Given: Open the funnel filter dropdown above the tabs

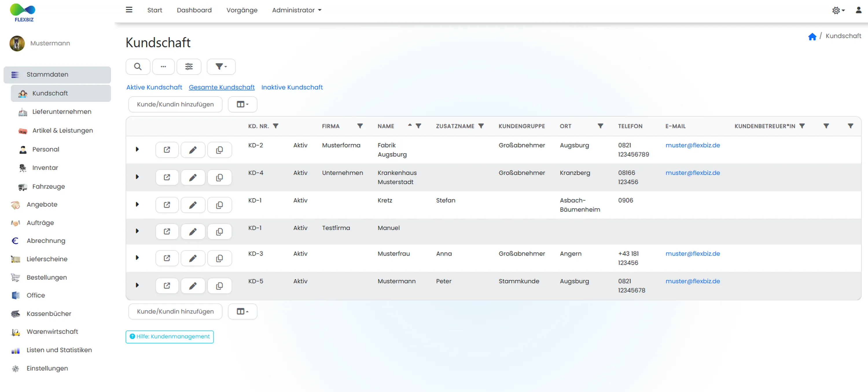Looking at the screenshot, I should [221, 66].
